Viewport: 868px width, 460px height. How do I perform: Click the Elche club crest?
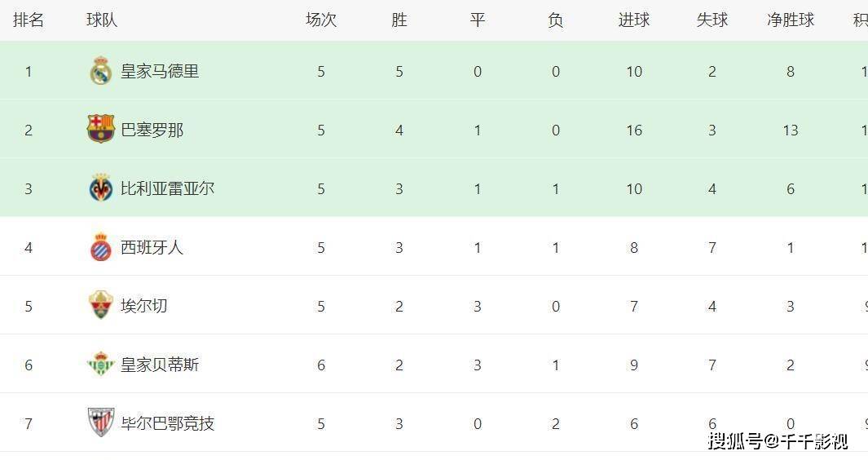(101, 305)
